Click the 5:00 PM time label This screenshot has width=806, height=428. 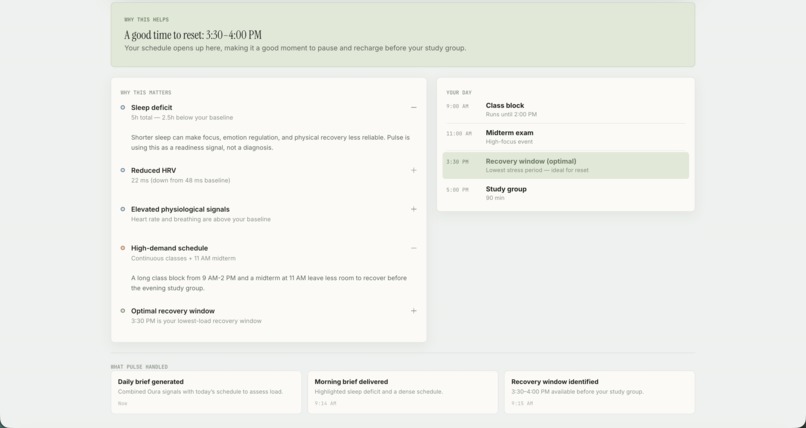click(457, 190)
